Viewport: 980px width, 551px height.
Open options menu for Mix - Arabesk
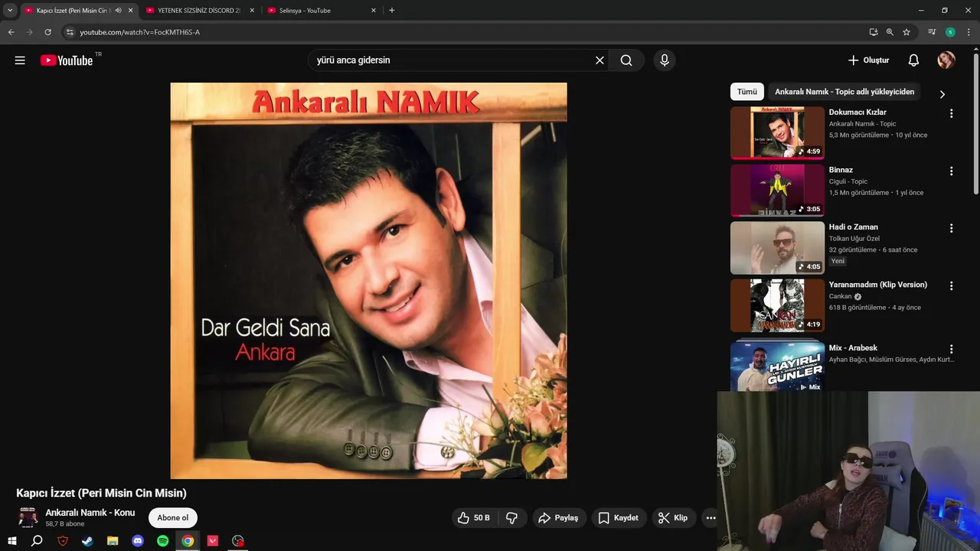tap(952, 349)
